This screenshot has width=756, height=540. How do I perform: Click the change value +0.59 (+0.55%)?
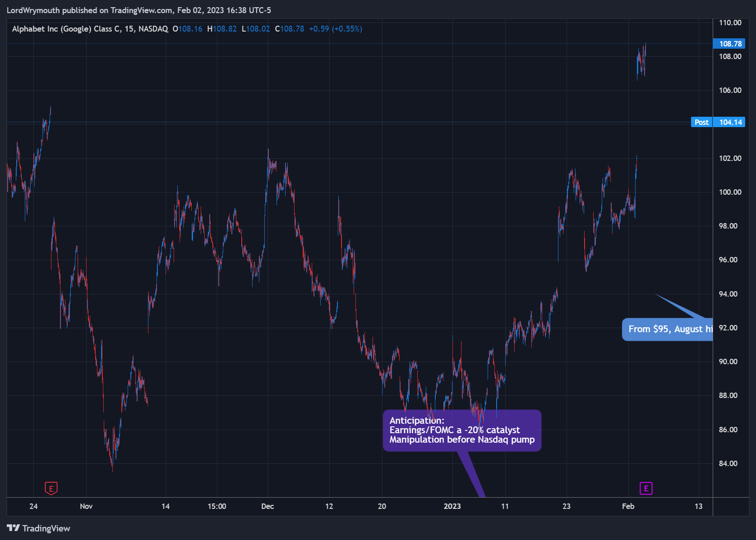336,29
